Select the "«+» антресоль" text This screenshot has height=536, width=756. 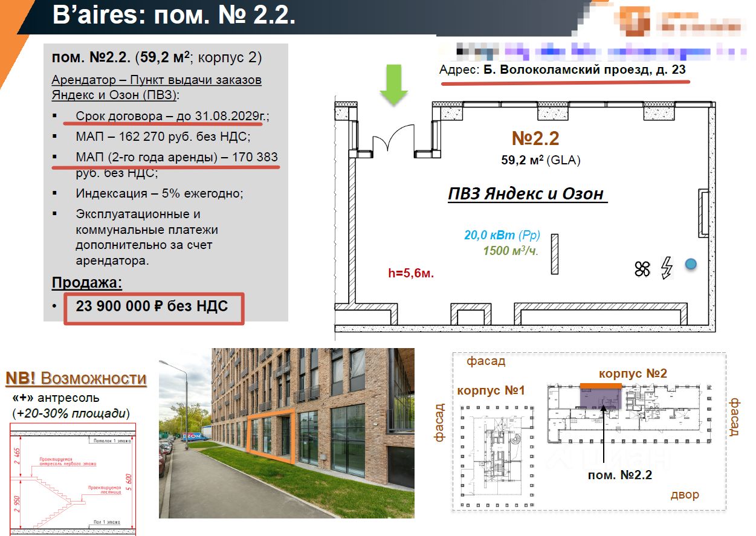click(56, 399)
